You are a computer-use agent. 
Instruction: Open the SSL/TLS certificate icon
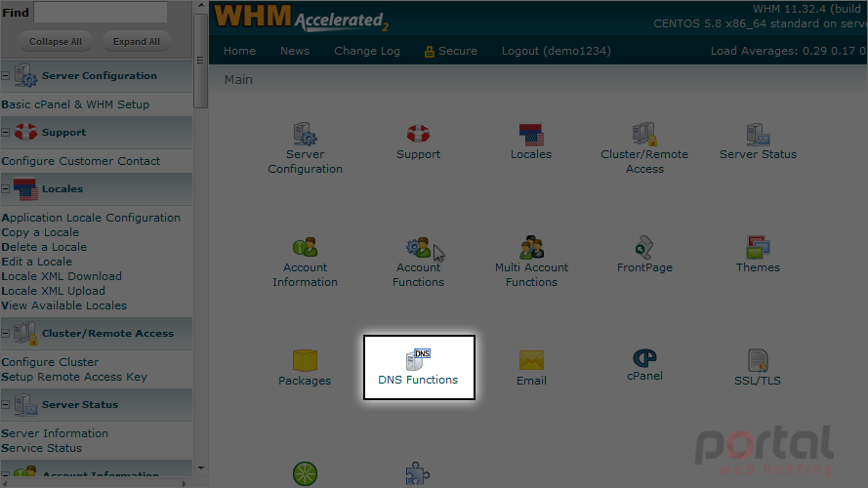[758, 360]
